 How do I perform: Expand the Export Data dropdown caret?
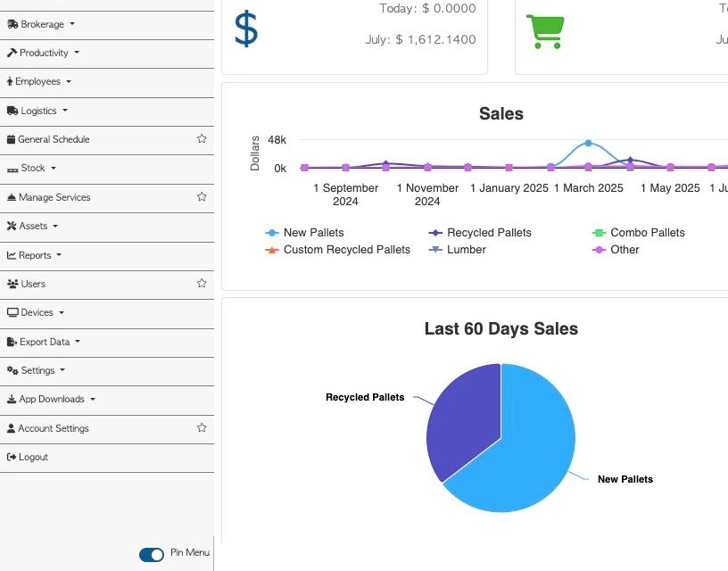pos(78,342)
